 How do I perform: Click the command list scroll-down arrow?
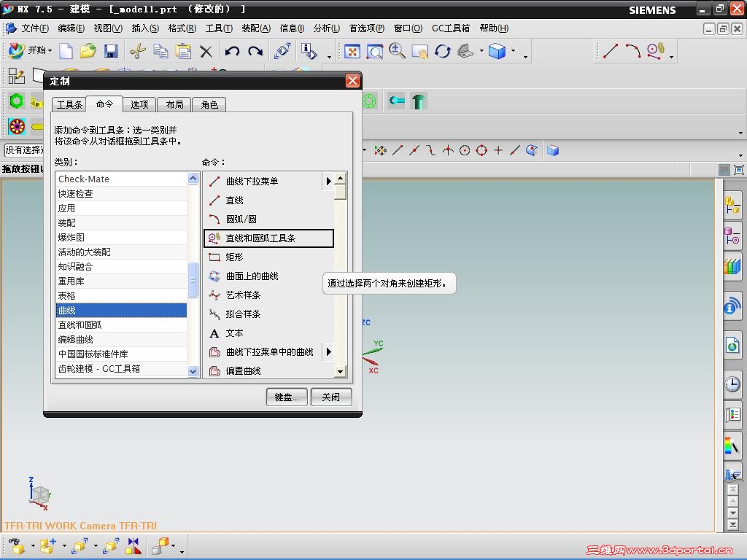click(x=340, y=371)
